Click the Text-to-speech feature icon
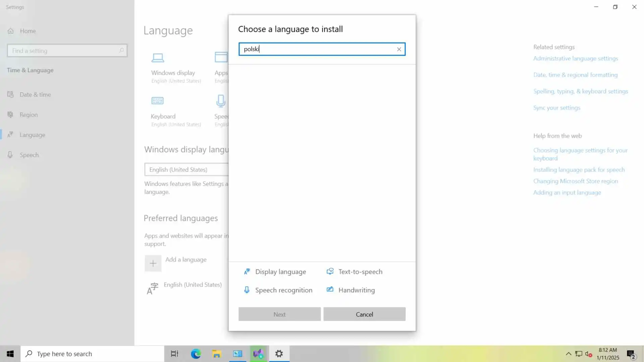Viewport: 644px width, 362px height. click(330, 271)
